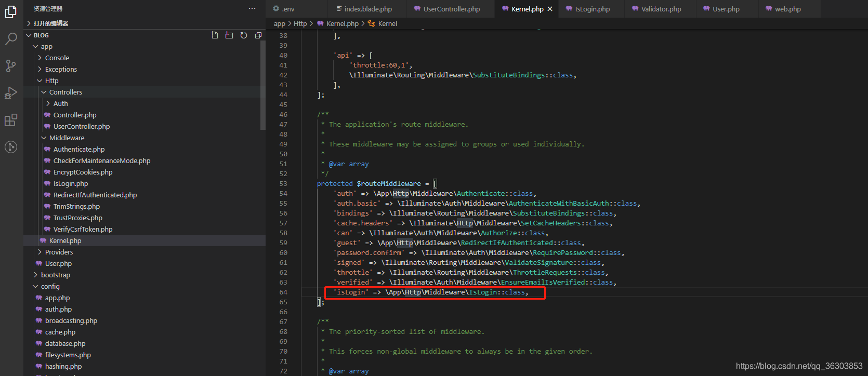The width and height of the screenshot is (868, 376).
Task: Place cursor on the 'isLogin' middleware line
Action: (x=431, y=292)
